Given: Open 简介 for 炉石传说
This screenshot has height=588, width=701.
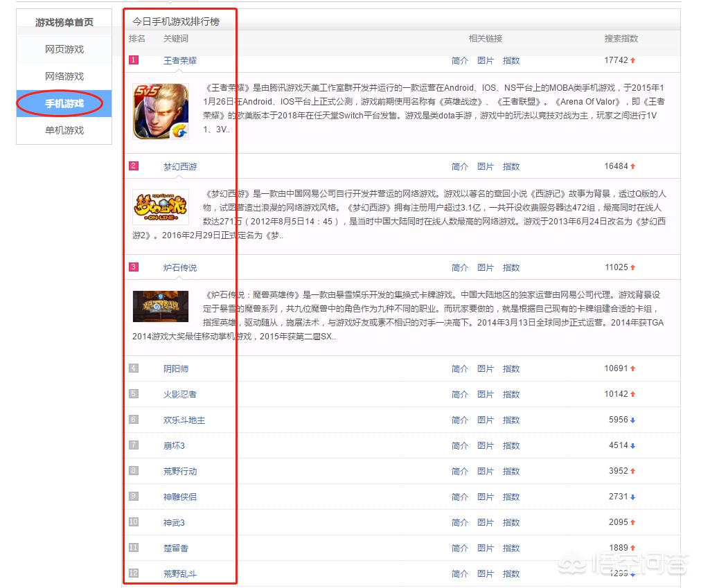Looking at the screenshot, I should click(x=460, y=268).
